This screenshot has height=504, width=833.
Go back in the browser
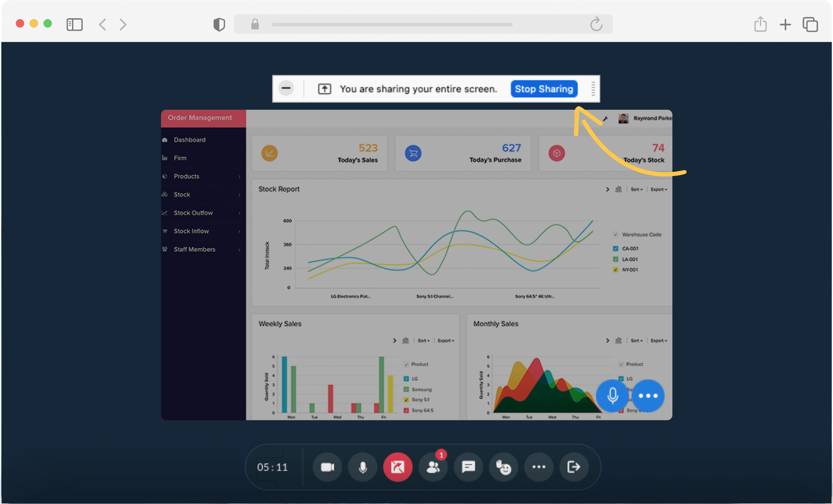[x=102, y=24]
